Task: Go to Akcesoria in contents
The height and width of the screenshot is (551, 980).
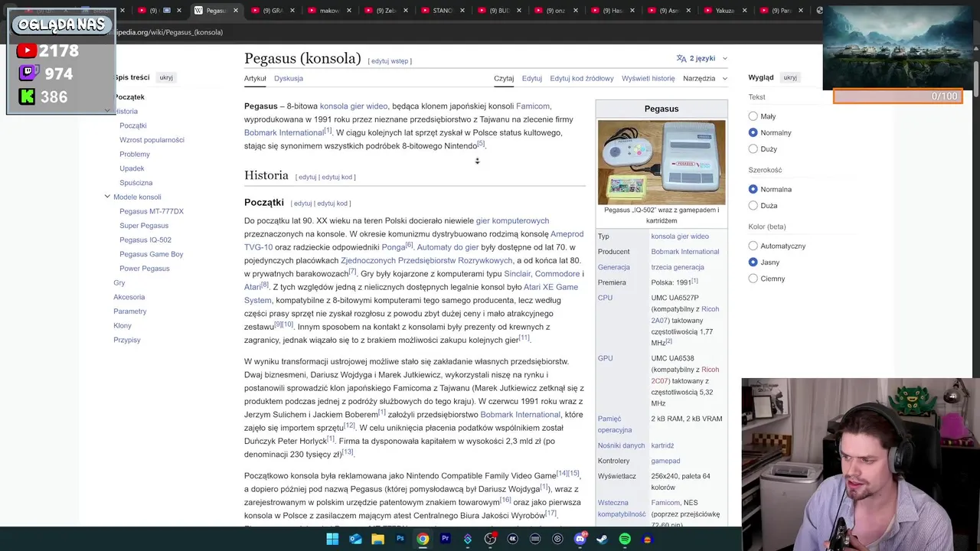Action: pos(129,297)
